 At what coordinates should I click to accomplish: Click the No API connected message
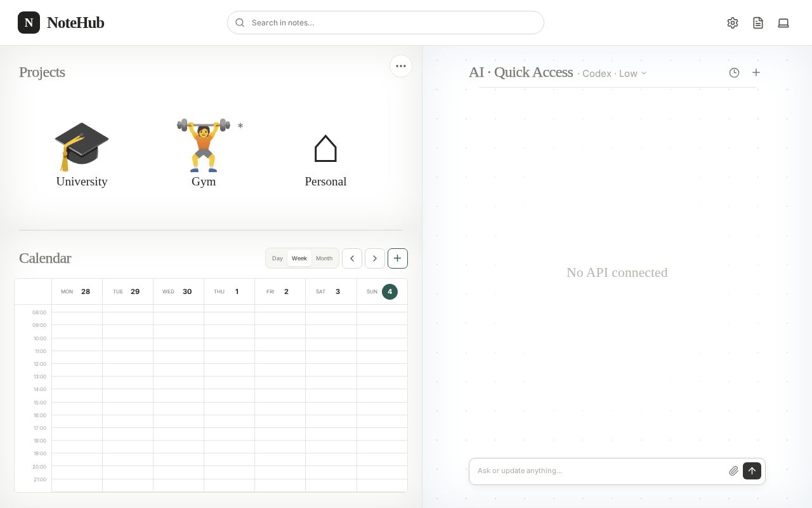[617, 272]
